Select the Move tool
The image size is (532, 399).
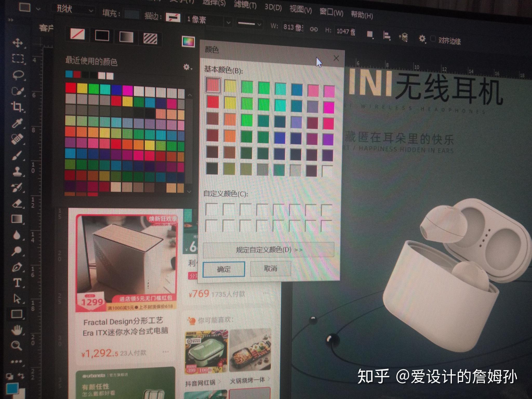18,42
